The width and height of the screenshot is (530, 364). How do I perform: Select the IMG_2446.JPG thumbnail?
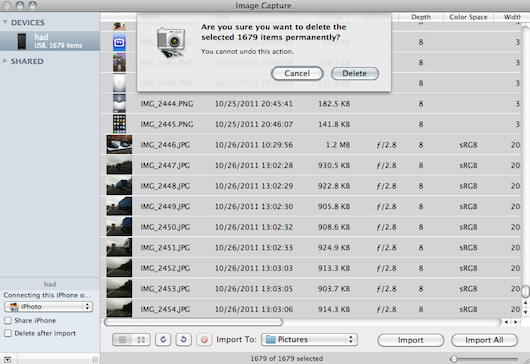(x=119, y=144)
